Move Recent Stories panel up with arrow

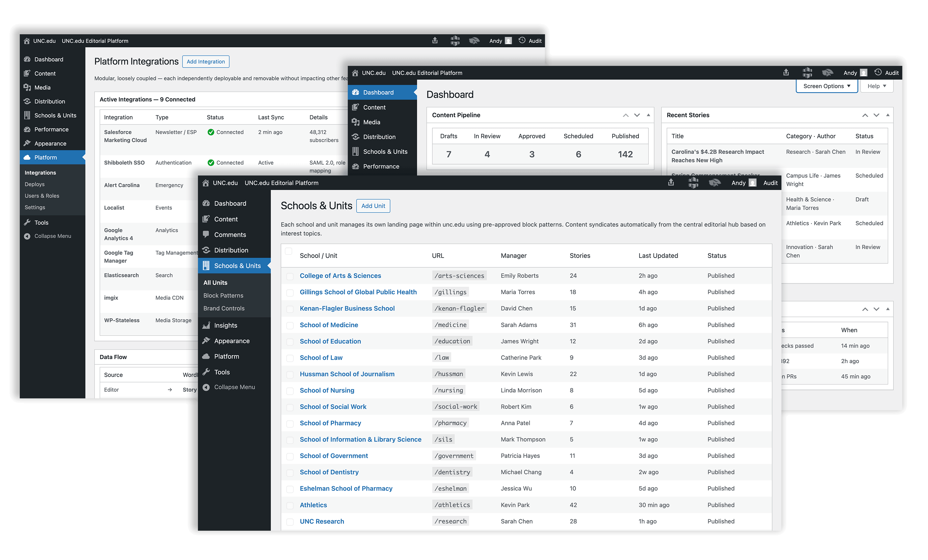pos(865,115)
